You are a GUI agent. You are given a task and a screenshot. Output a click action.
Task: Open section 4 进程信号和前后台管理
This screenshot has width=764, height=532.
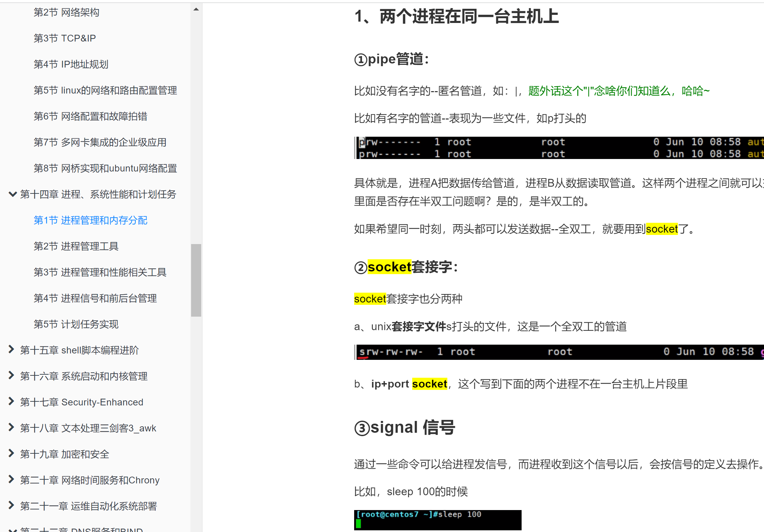(95, 298)
